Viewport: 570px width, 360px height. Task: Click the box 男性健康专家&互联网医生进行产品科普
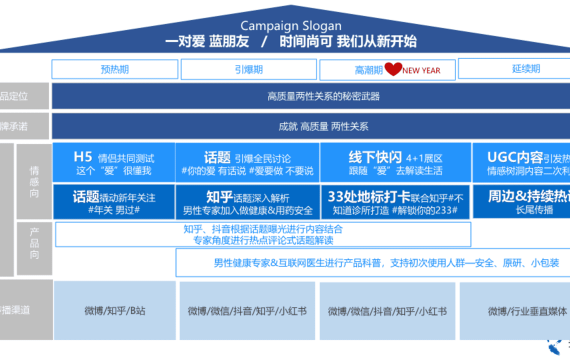pyautogui.click(x=373, y=263)
